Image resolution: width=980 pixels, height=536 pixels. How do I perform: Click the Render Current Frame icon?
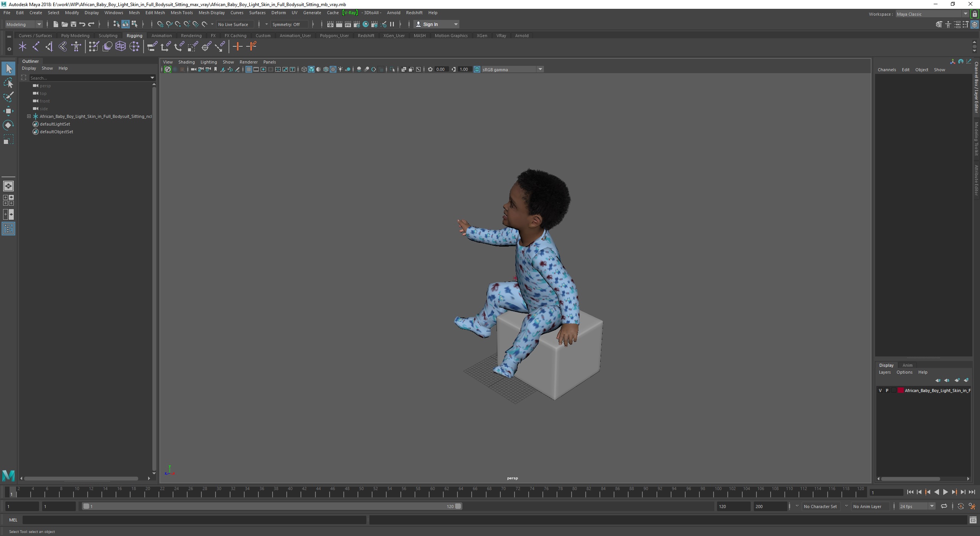point(339,24)
